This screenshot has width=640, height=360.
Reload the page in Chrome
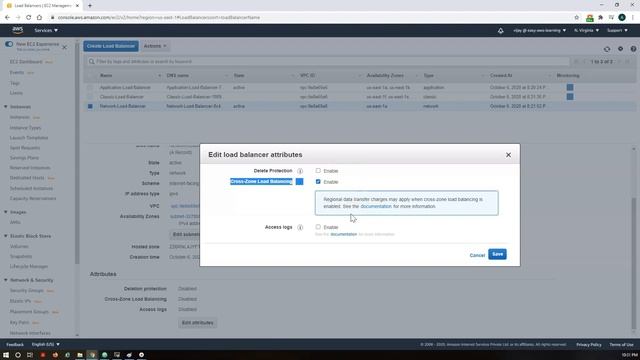pos(29,18)
